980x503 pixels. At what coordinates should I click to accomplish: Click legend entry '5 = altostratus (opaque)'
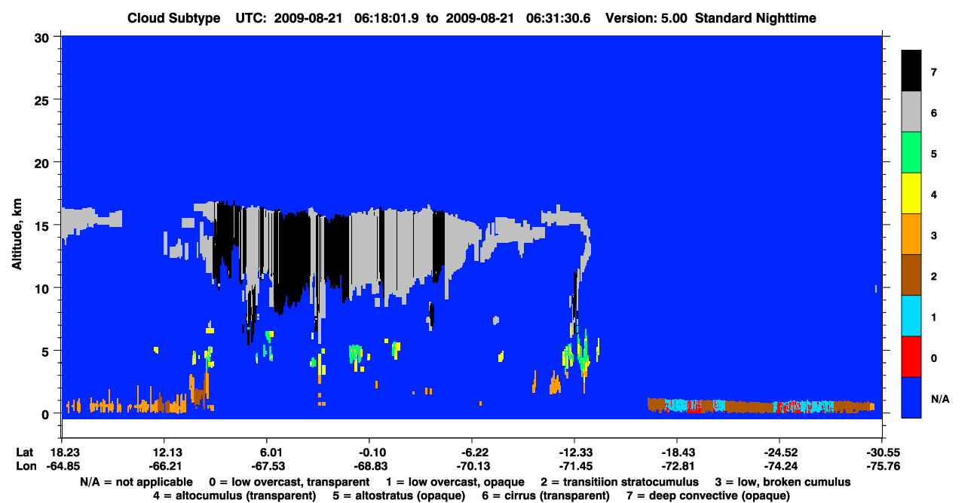pos(399,495)
